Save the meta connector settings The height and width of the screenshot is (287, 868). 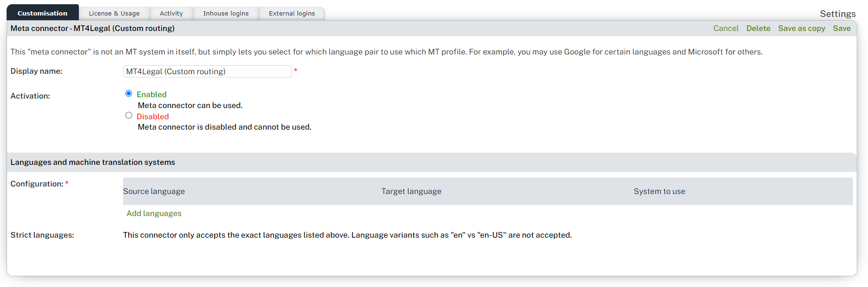click(841, 28)
